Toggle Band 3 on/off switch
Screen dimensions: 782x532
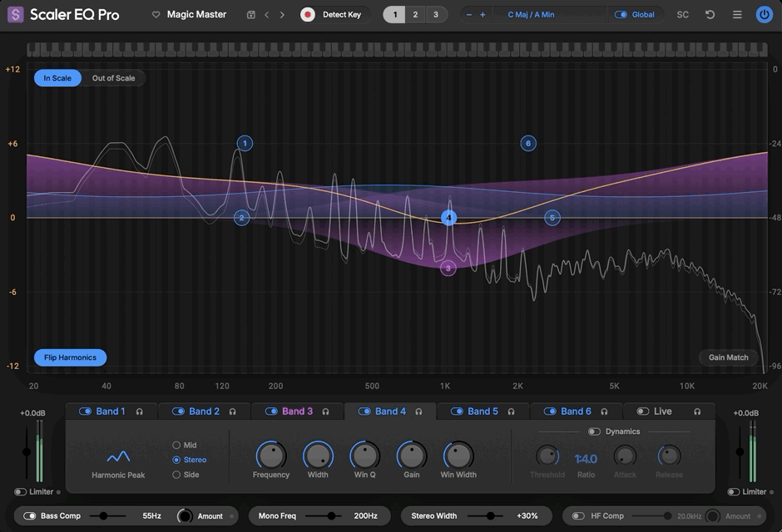(x=271, y=411)
